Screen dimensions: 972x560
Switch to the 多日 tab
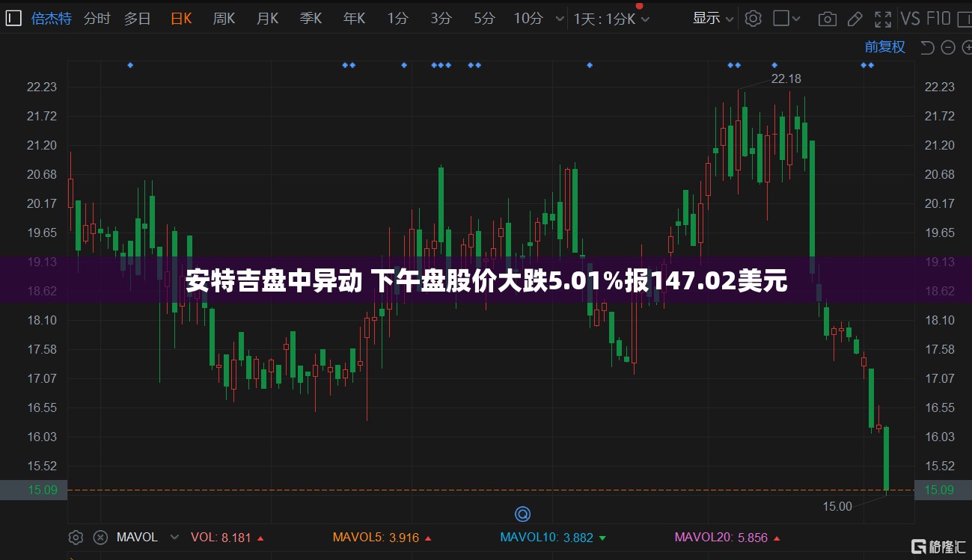point(138,18)
